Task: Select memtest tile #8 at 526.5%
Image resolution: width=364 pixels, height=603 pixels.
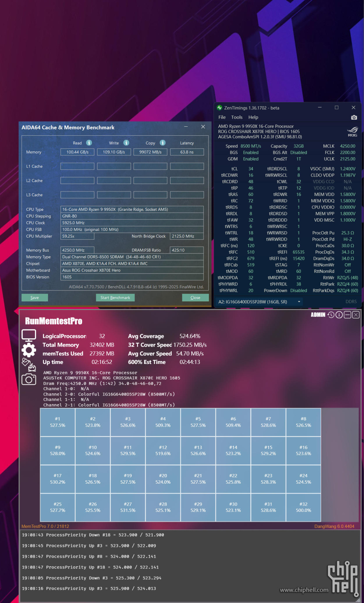Action: [x=303, y=422]
